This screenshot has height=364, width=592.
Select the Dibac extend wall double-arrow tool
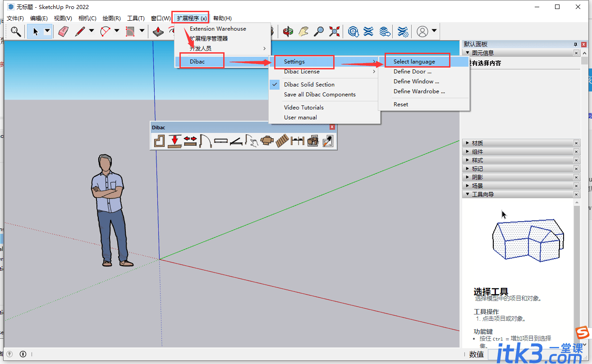(190, 141)
